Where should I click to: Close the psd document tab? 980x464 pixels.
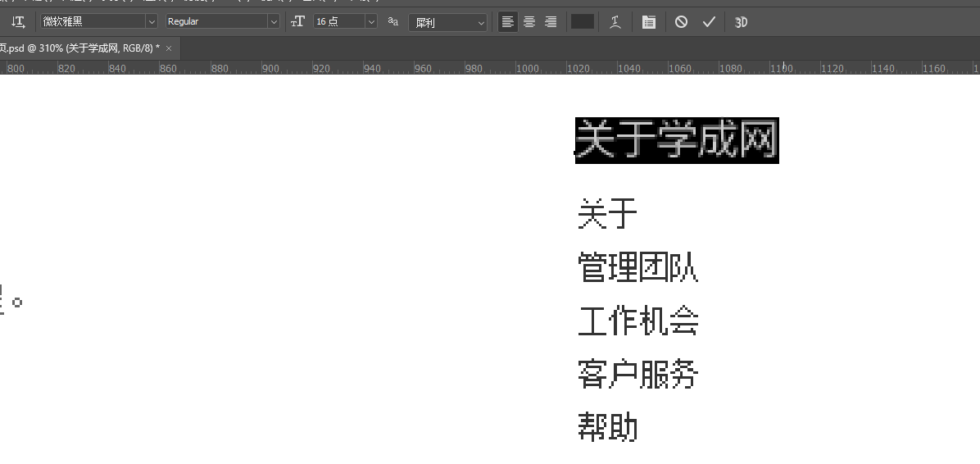pos(169,48)
